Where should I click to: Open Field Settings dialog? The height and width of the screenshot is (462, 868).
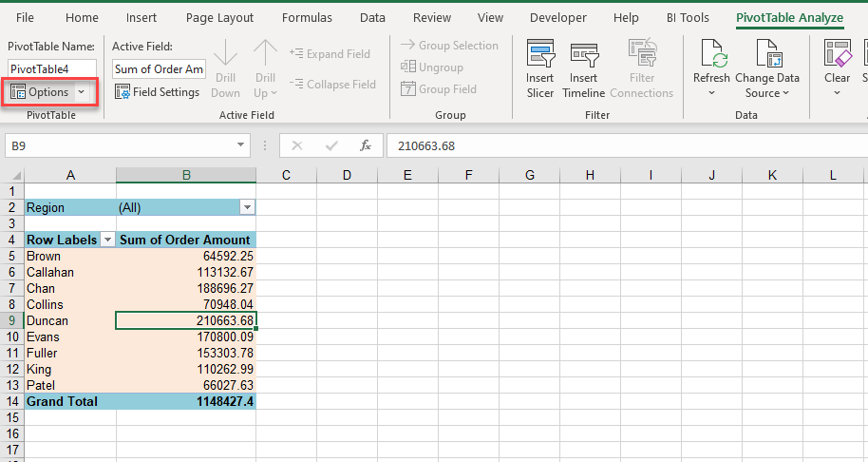pyautogui.click(x=158, y=92)
